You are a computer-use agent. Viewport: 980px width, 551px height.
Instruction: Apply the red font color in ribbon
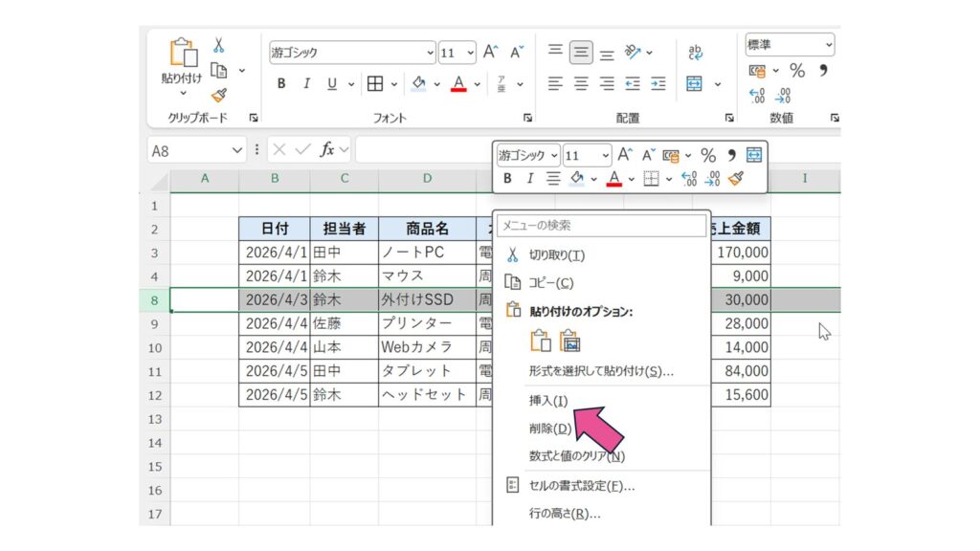(457, 83)
